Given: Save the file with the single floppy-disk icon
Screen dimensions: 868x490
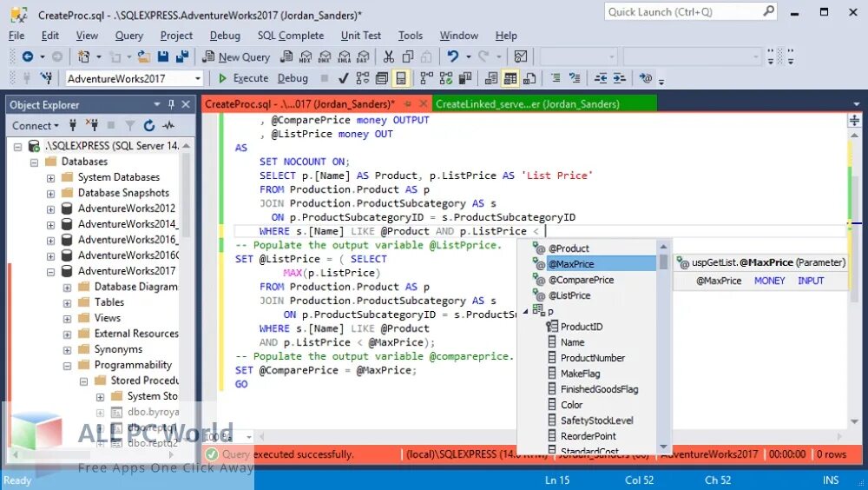Looking at the screenshot, I should 163,56.
